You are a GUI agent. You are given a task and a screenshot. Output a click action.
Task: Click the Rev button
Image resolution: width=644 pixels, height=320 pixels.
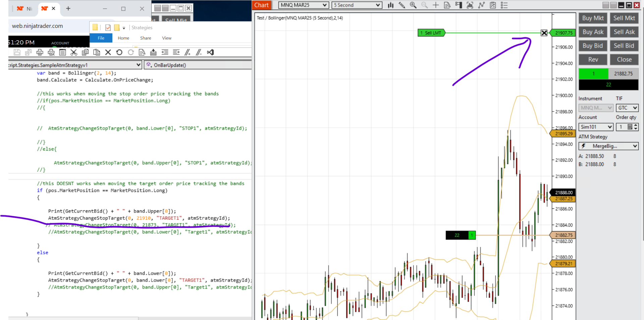point(593,59)
